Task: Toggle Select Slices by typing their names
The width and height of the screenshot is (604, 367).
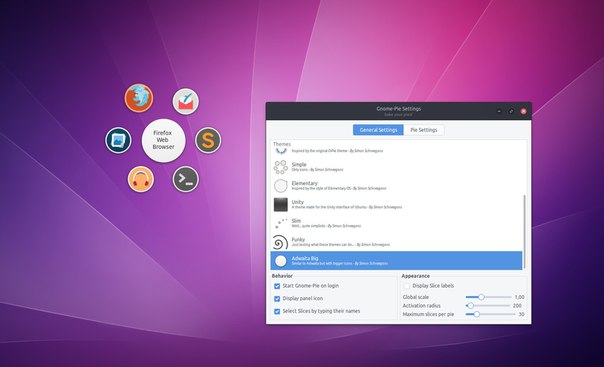Action: (x=277, y=311)
